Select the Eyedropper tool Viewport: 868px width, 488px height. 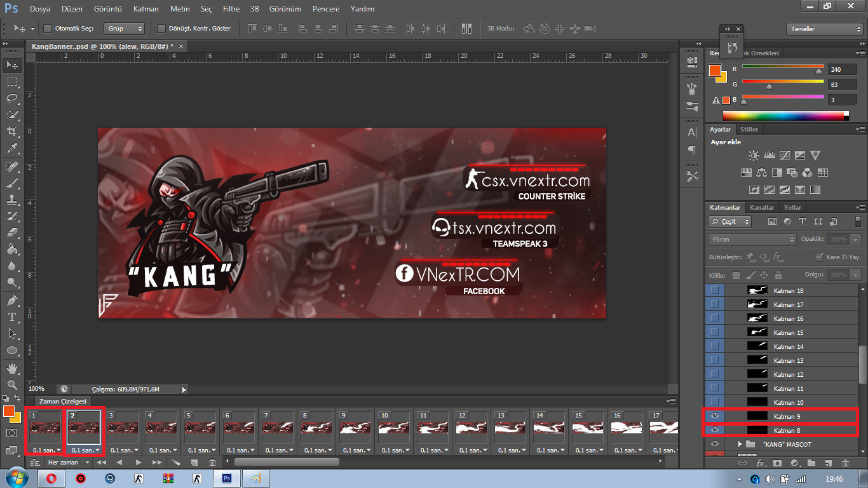[x=11, y=148]
